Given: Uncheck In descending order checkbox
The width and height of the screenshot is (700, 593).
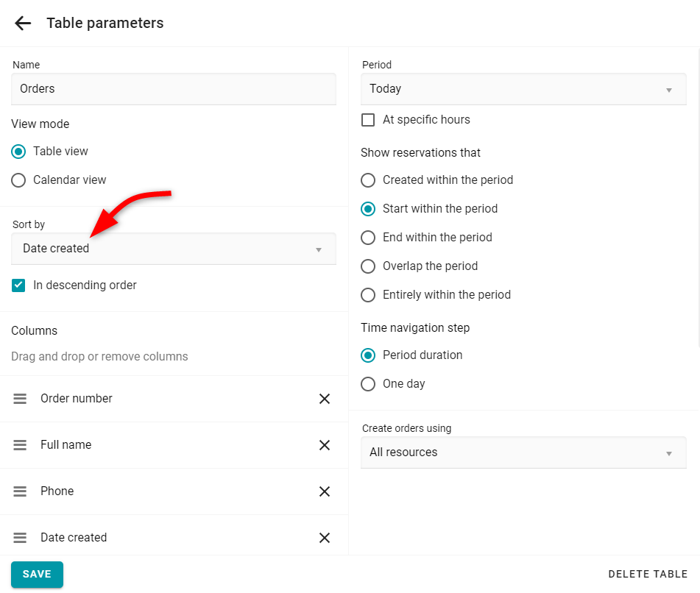Looking at the screenshot, I should (18, 285).
